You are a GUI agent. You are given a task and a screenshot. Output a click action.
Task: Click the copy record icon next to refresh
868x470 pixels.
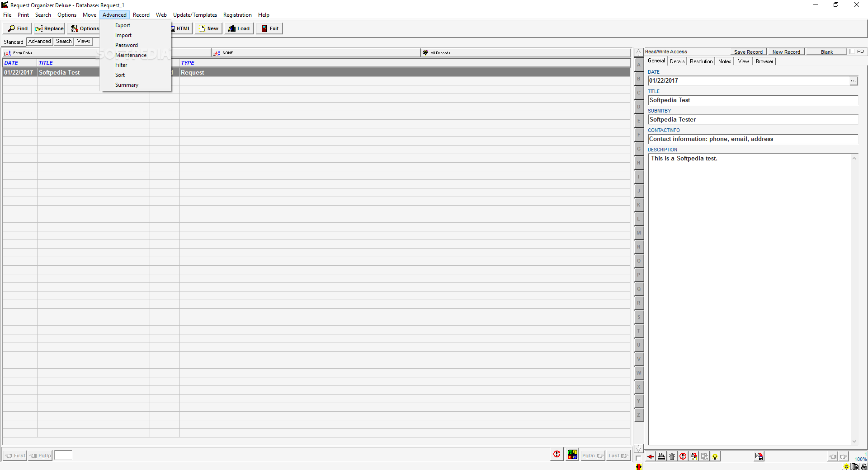pos(693,456)
